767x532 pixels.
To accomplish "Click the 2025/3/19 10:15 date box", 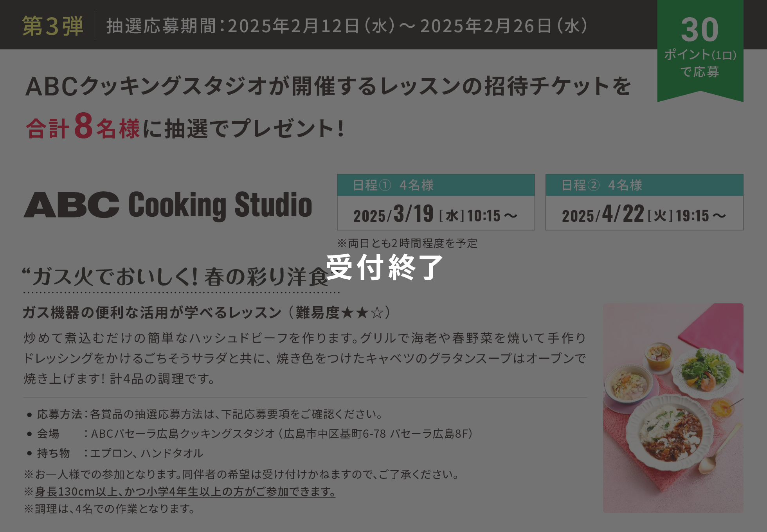I will pyautogui.click(x=436, y=213).
